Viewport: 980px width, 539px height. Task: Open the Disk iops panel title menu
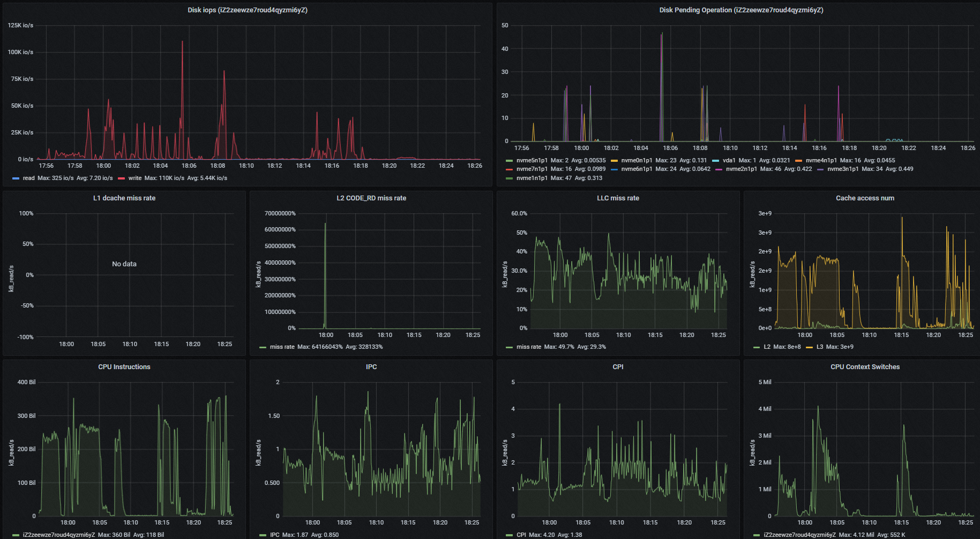(x=248, y=10)
